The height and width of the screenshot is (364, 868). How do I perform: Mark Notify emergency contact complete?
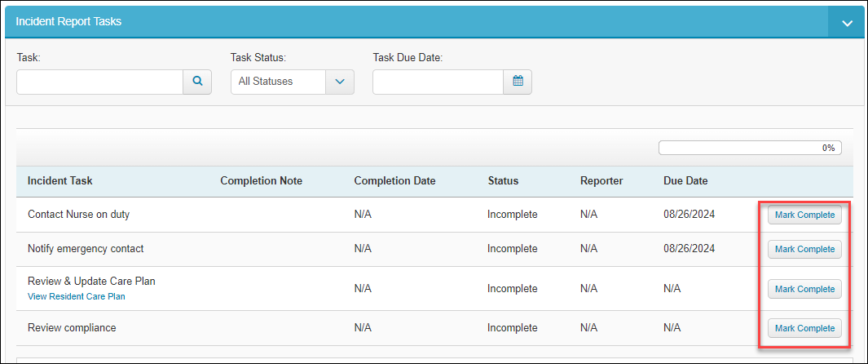[804, 249]
